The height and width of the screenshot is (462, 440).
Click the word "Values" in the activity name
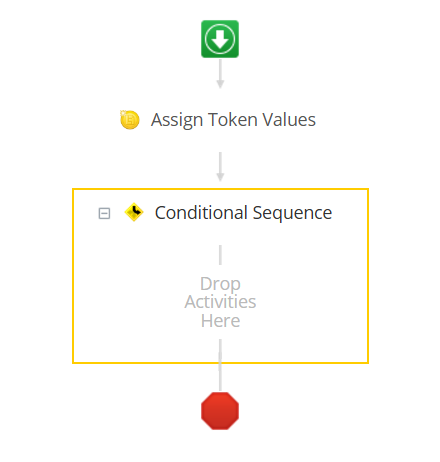coord(289,120)
